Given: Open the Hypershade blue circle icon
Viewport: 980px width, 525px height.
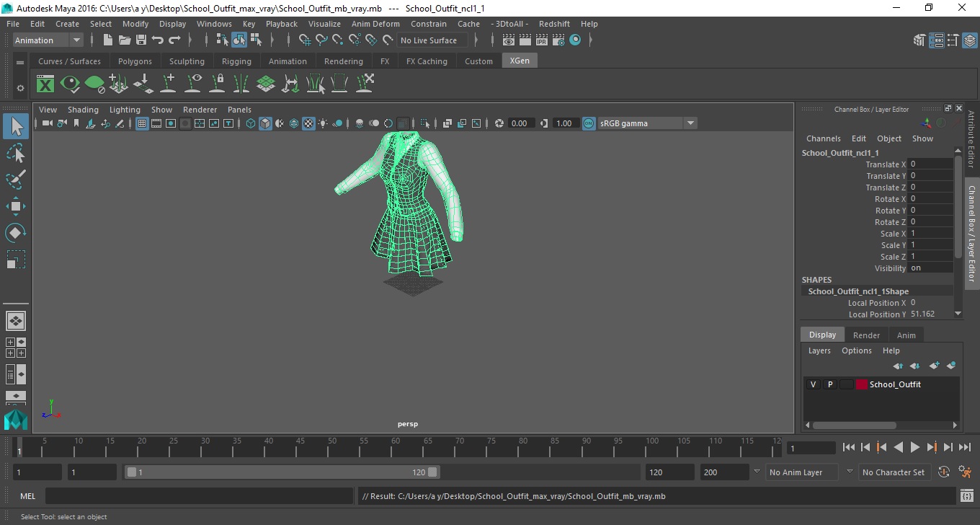Looking at the screenshot, I should (x=575, y=40).
